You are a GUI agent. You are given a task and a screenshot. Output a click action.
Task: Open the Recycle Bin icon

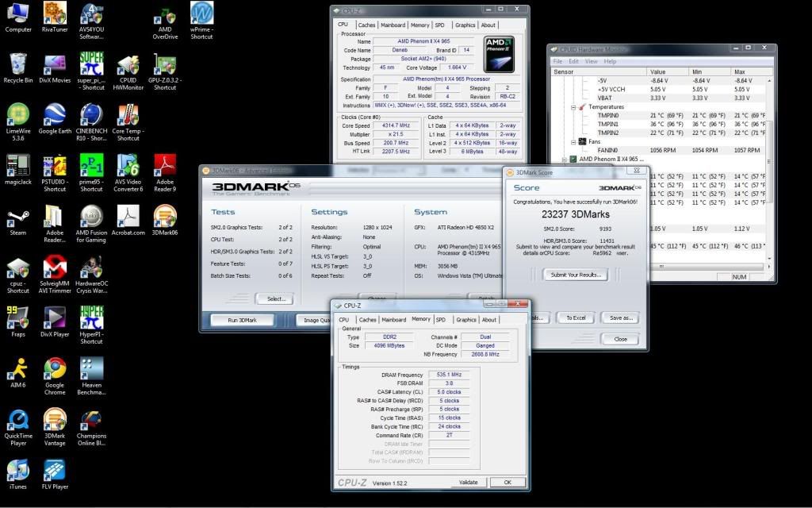click(18, 68)
